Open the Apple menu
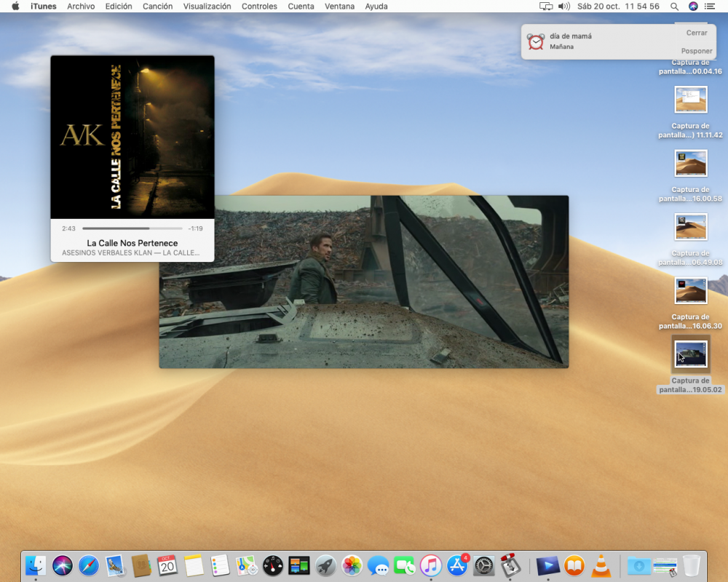Image resolution: width=728 pixels, height=582 pixels. (x=15, y=6)
